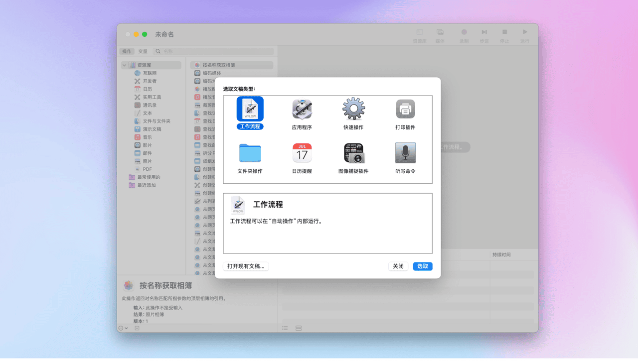This screenshot has width=638, height=364.
Task: Select the 工作流程 document type icon
Action: click(250, 109)
